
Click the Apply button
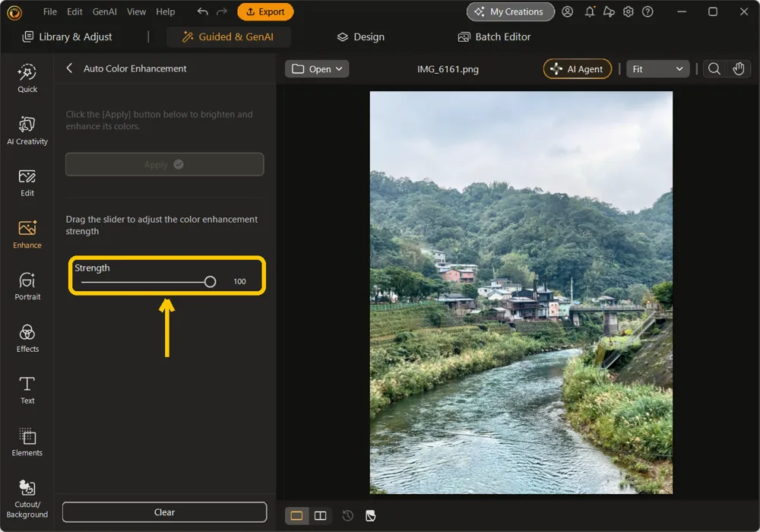pos(164,164)
